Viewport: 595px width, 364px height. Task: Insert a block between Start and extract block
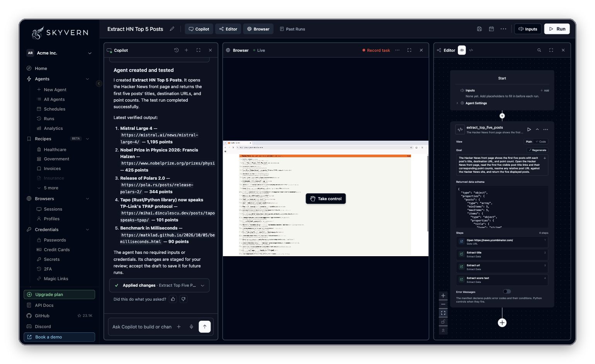pos(502,116)
